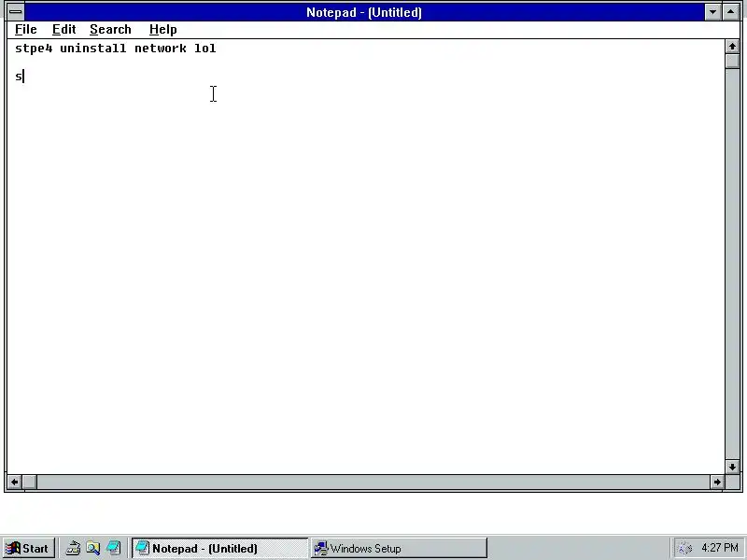Image resolution: width=747 pixels, height=560 pixels.
Task: Click the third quick launch notepad-like icon
Action: pyautogui.click(x=113, y=548)
